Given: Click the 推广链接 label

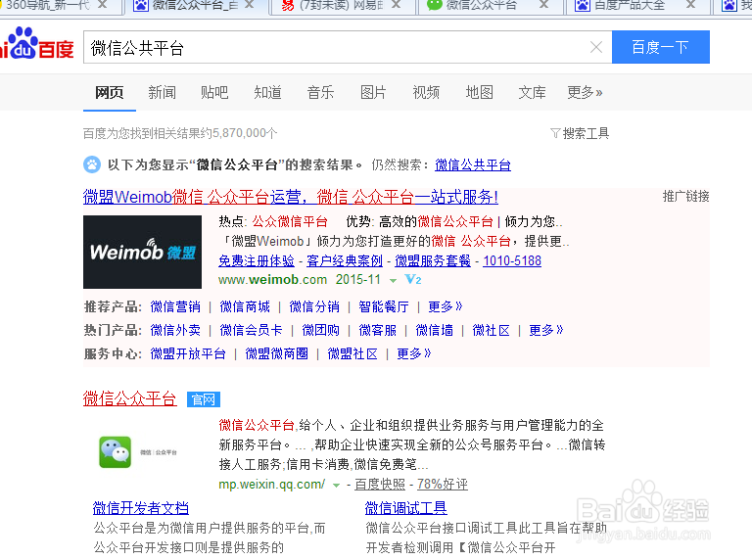Looking at the screenshot, I should (685, 196).
